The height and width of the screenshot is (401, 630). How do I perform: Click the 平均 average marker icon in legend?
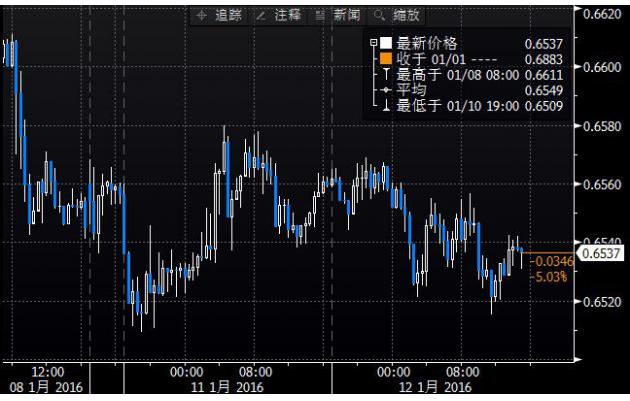(x=386, y=90)
